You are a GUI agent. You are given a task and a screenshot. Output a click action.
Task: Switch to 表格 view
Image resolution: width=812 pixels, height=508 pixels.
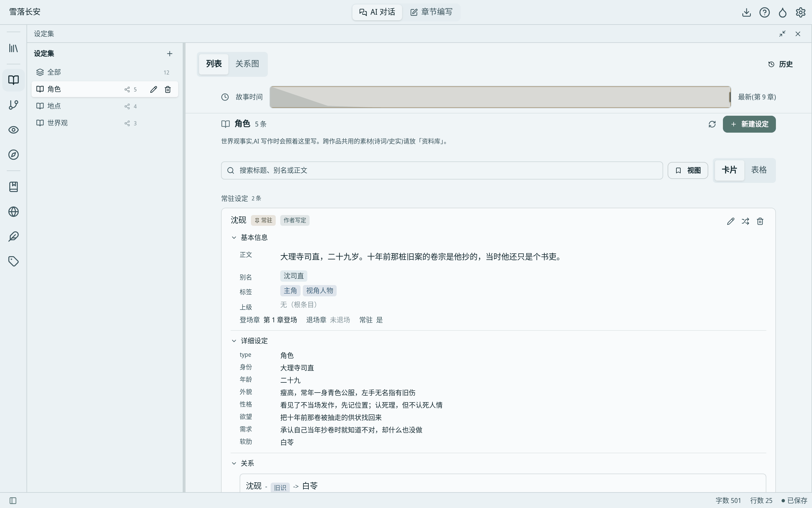[x=759, y=170]
